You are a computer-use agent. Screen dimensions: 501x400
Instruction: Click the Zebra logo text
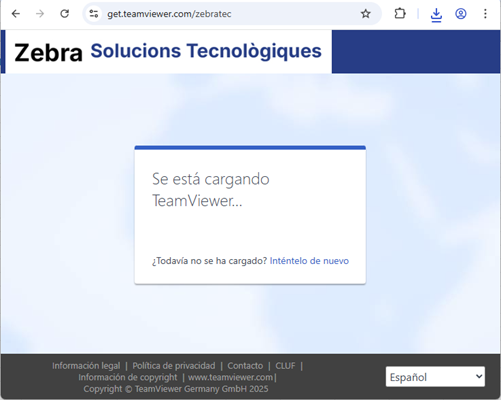(x=48, y=53)
